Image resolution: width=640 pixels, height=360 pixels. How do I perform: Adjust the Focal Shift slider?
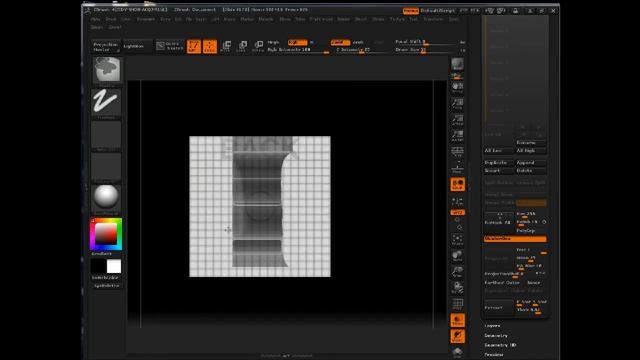pos(426,42)
